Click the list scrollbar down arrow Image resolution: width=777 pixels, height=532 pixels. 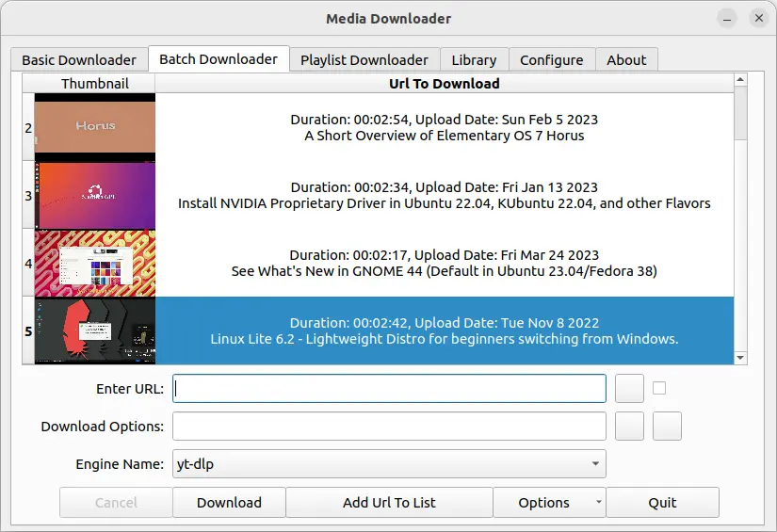tap(740, 358)
